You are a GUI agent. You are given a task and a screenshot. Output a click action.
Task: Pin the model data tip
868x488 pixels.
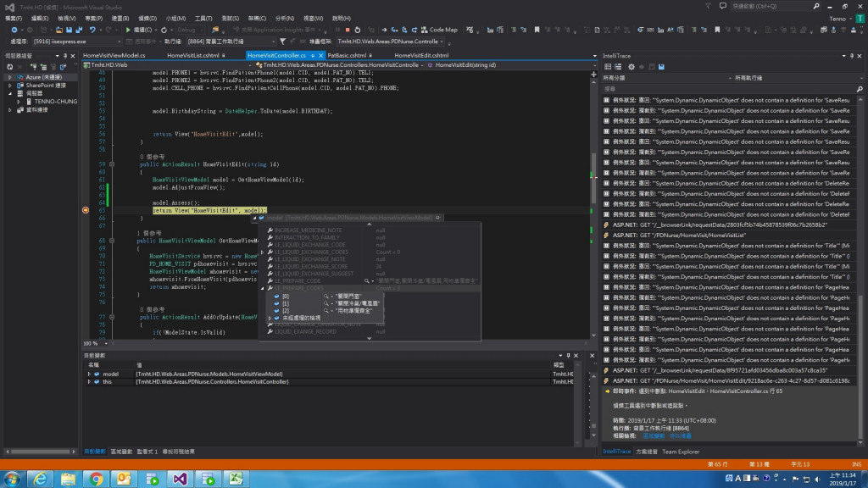437,218
